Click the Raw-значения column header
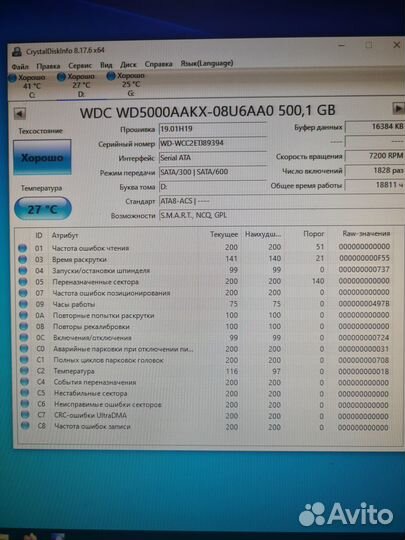The image size is (405, 540). 366,233
